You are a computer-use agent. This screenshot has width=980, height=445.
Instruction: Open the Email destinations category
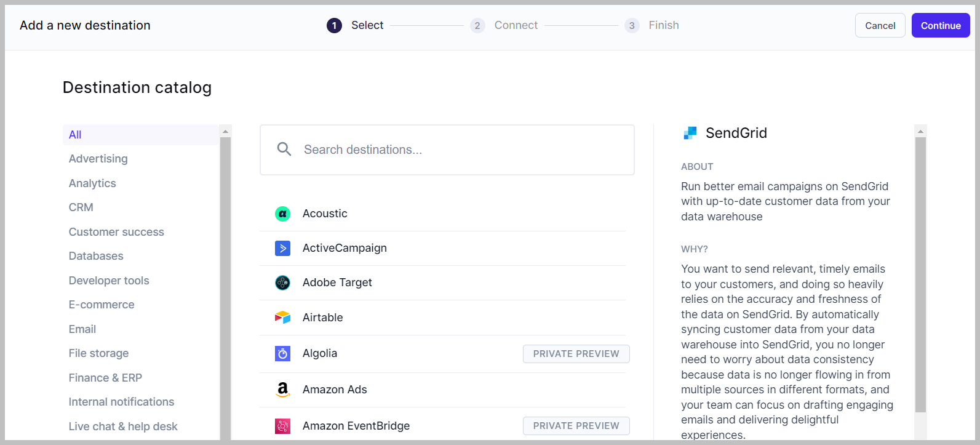(82, 329)
